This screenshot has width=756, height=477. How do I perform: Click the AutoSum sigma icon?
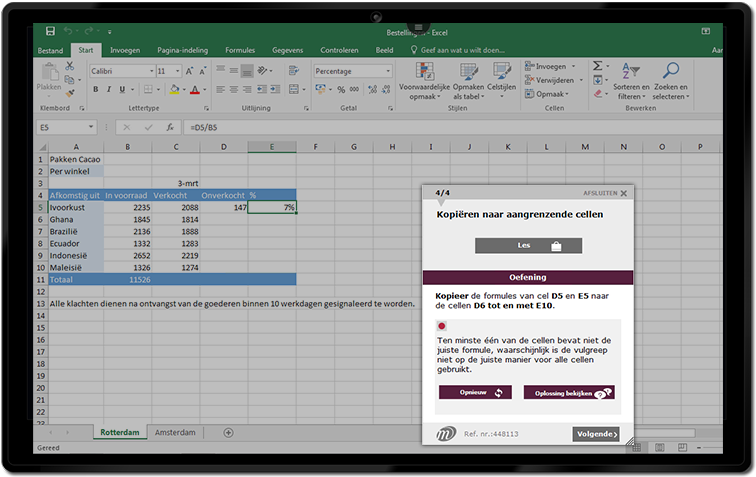[x=598, y=66]
